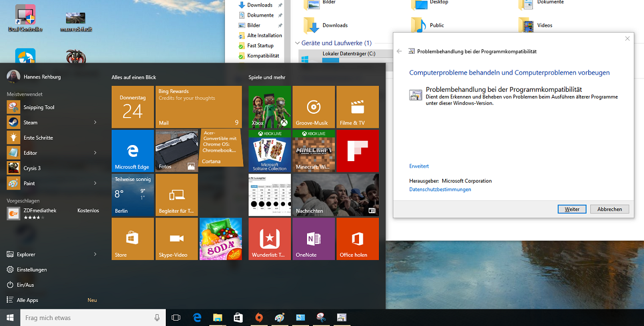This screenshot has height=326, width=644.
Task: Launch the Minecraft tile
Action: (313, 151)
